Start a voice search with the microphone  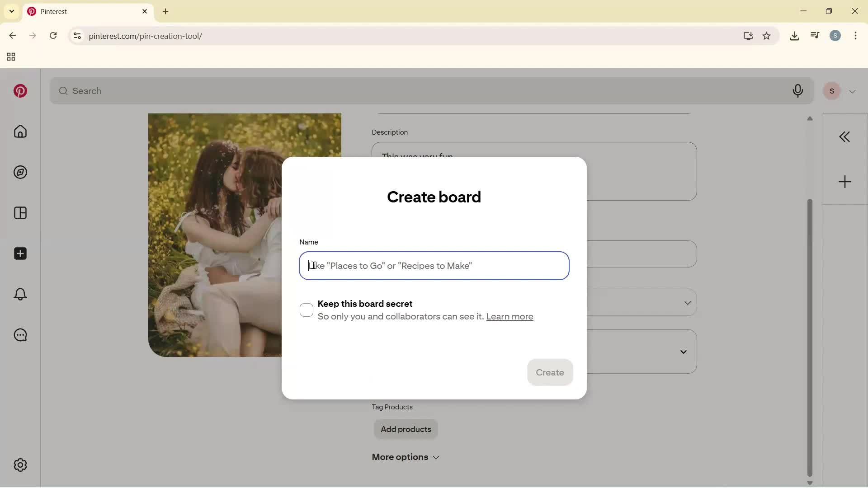tap(798, 91)
